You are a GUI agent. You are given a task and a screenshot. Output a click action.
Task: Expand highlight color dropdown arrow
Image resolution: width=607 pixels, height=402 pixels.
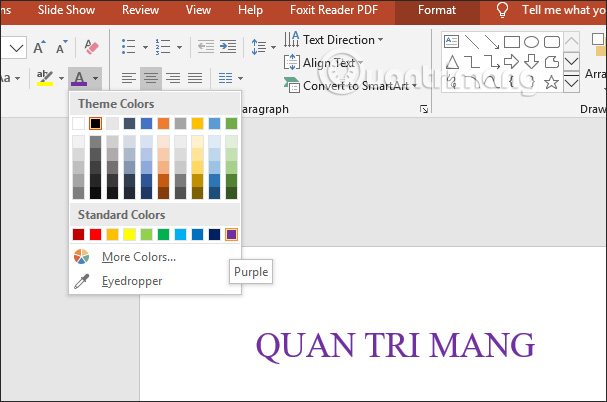pos(61,78)
